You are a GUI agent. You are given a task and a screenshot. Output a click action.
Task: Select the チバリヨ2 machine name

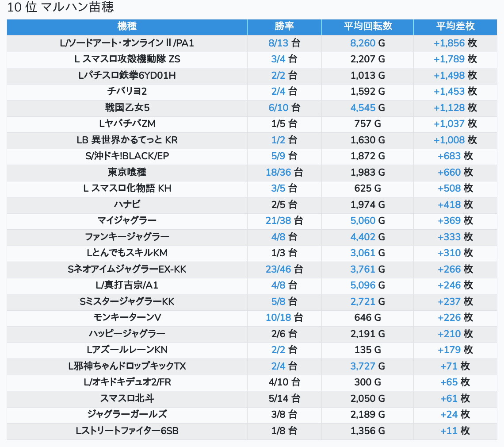pyautogui.click(x=127, y=92)
